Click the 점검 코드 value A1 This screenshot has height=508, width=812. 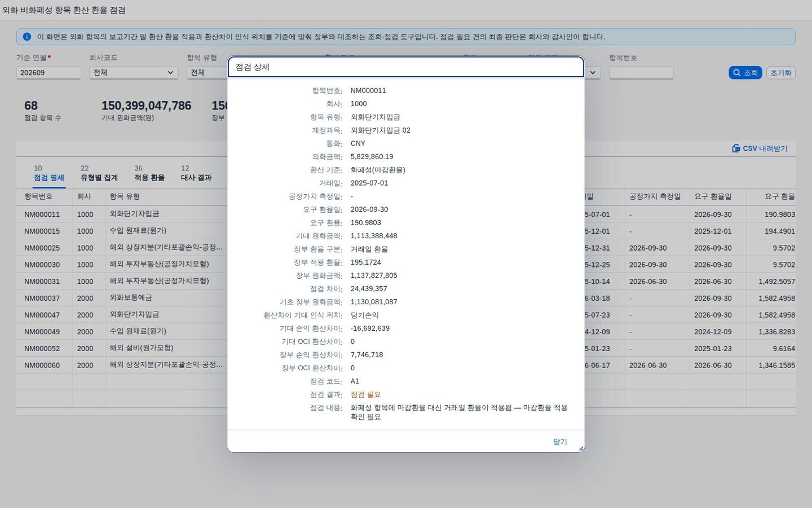pos(355,381)
